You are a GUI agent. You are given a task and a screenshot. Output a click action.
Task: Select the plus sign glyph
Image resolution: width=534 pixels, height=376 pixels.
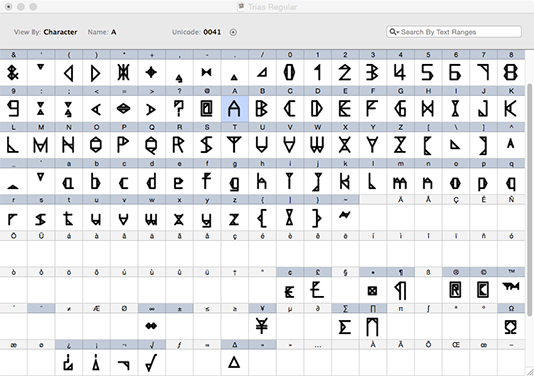(152, 73)
